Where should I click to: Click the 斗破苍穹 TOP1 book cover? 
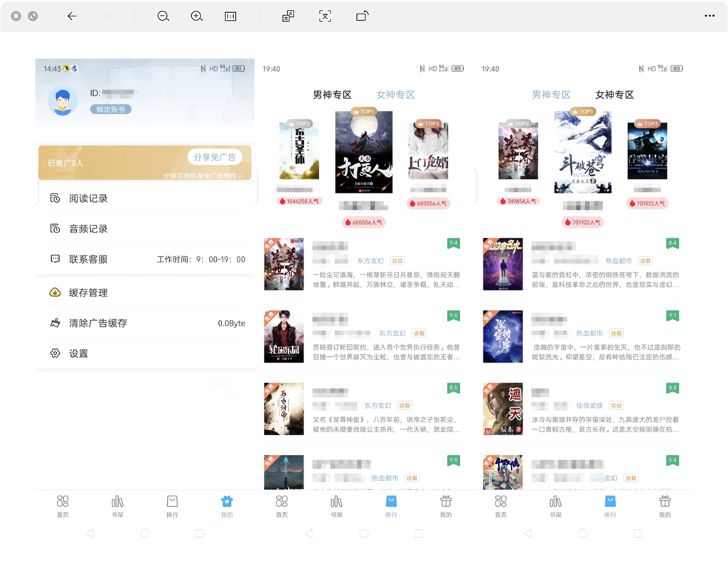click(583, 151)
